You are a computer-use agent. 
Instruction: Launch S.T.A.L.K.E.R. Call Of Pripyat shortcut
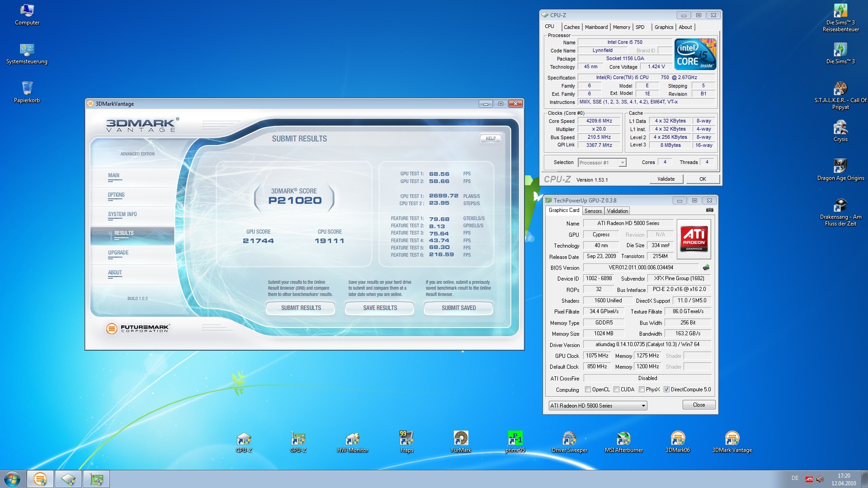[840, 96]
